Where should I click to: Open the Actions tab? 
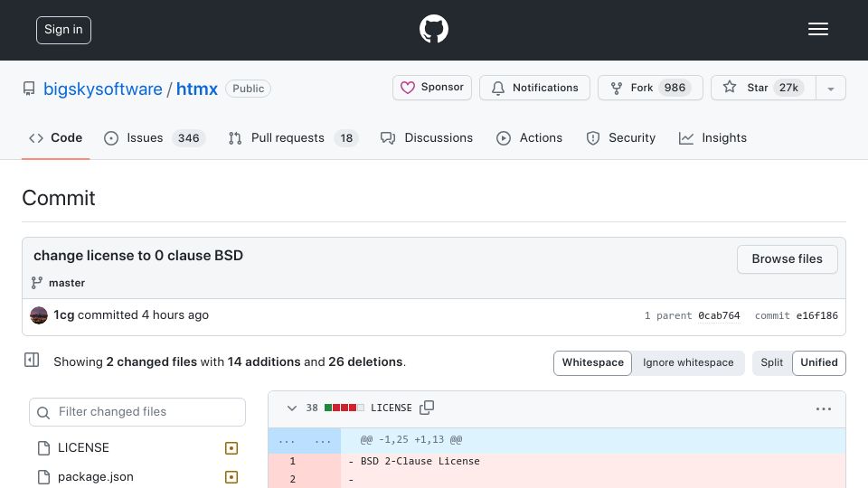pyautogui.click(x=529, y=137)
